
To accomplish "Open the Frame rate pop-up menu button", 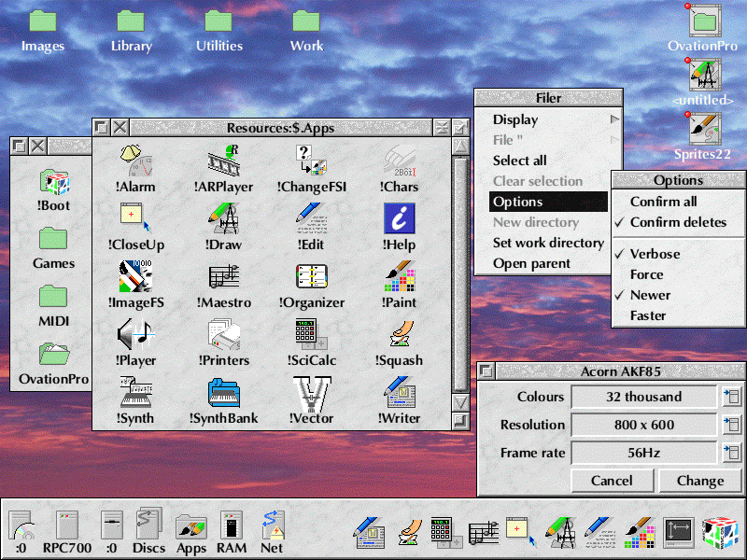I will [x=731, y=453].
